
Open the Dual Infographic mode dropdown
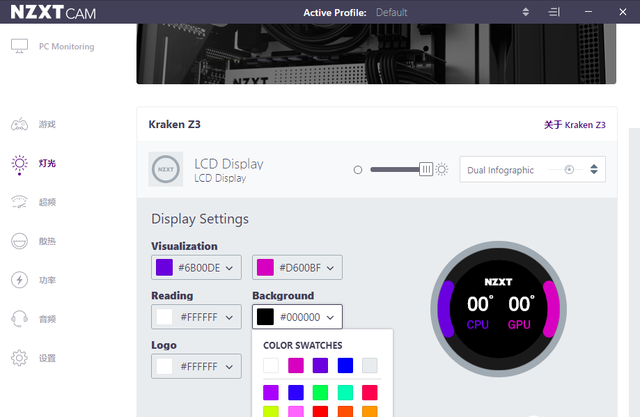point(532,169)
